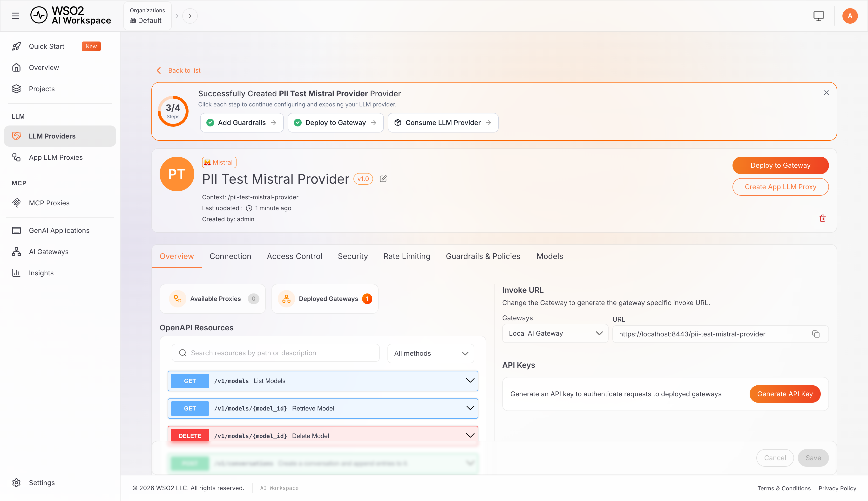The height and width of the screenshot is (501, 868).
Task: Click Create App LLM Proxy button
Action: tap(780, 187)
